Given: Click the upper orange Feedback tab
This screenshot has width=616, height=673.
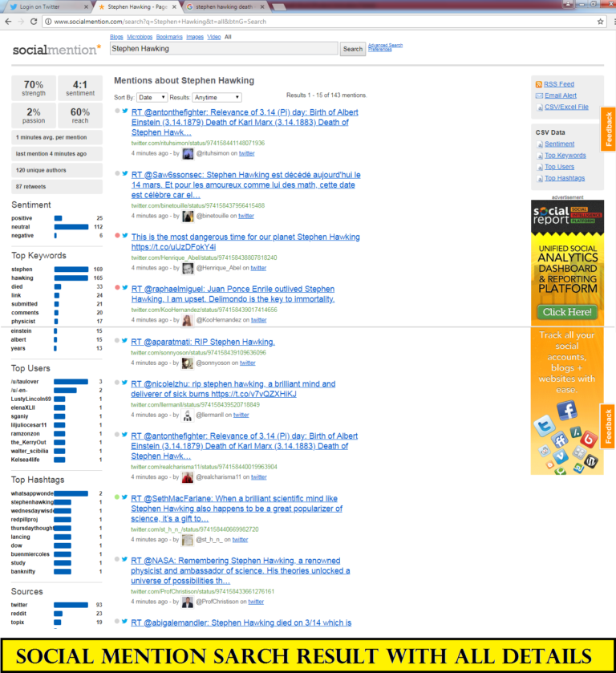Looking at the screenshot, I should pyautogui.click(x=608, y=129).
